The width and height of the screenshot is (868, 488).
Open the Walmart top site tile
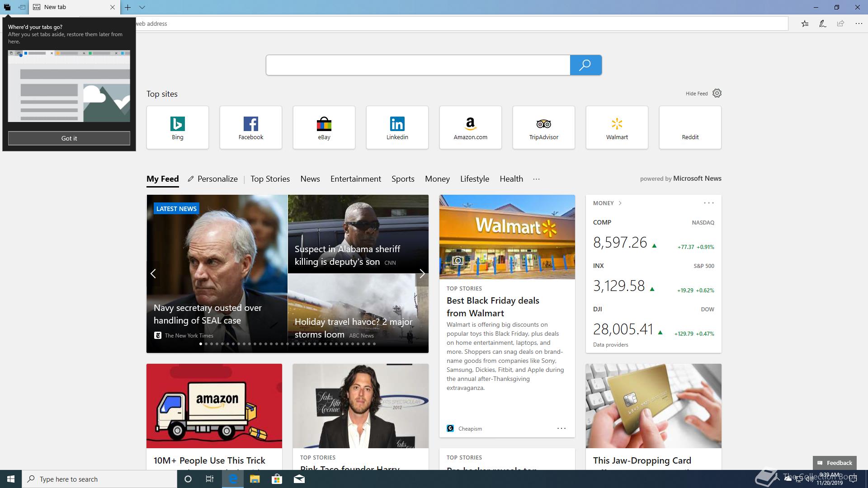617,127
